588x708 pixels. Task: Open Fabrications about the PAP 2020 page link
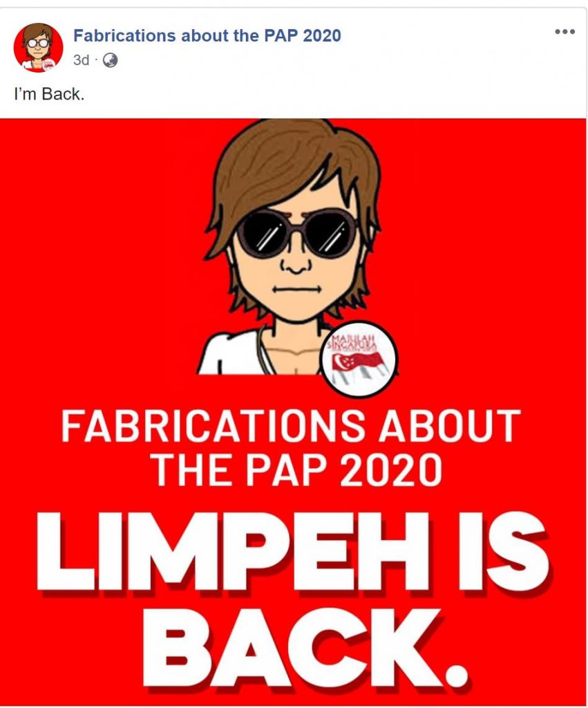coord(207,36)
